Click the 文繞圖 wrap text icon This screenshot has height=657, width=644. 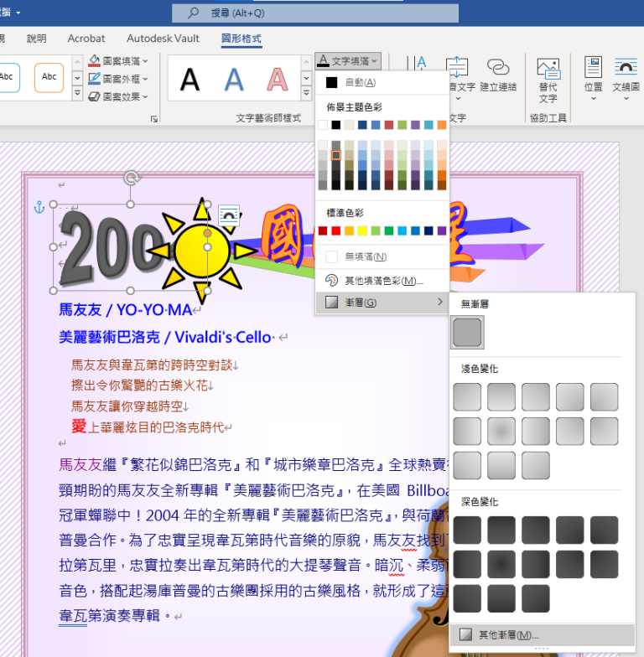[x=626, y=67]
